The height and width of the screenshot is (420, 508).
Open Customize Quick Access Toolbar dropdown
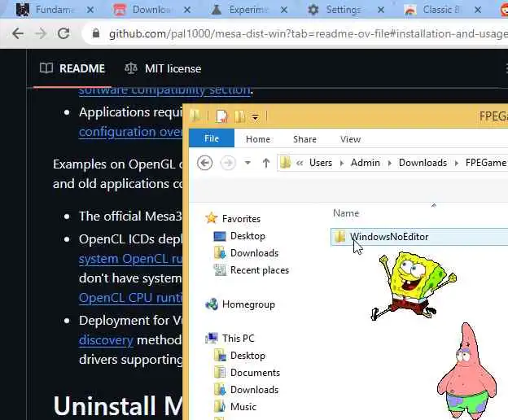[256, 117]
